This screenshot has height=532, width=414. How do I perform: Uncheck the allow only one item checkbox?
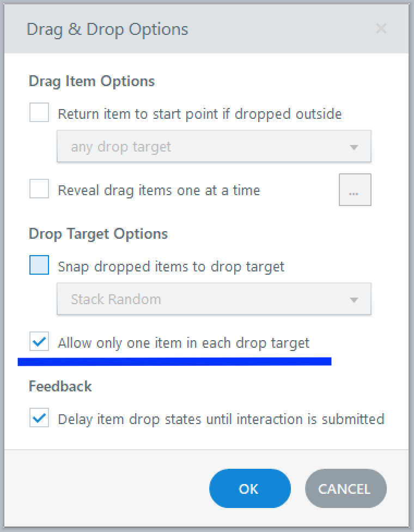(39, 342)
